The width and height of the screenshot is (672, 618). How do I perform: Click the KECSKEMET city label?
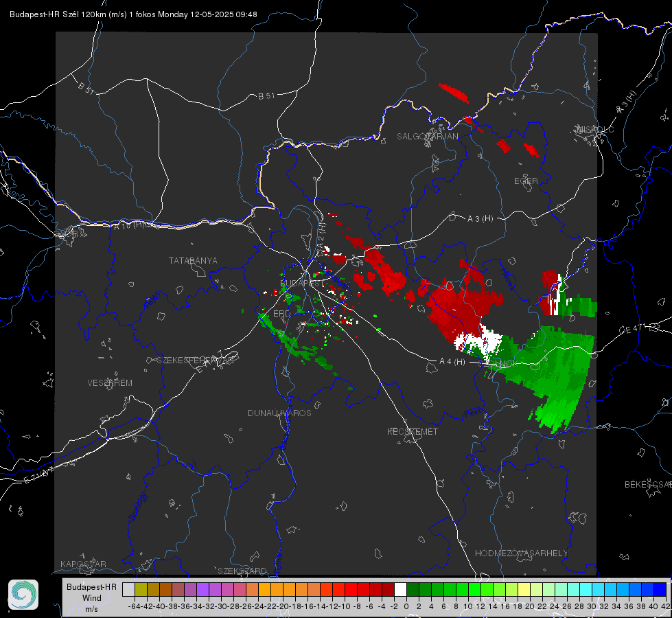pos(413,431)
